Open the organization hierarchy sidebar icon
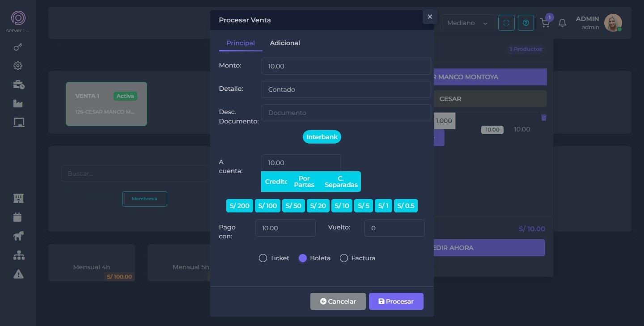This screenshot has width=644, height=326. pyautogui.click(x=19, y=255)
